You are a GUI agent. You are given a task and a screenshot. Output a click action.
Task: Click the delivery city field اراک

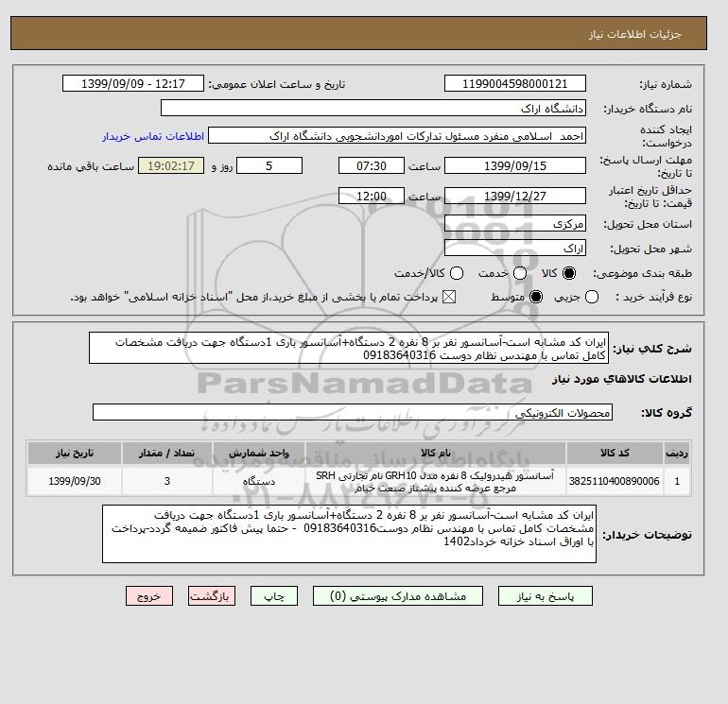click(515, 248)
